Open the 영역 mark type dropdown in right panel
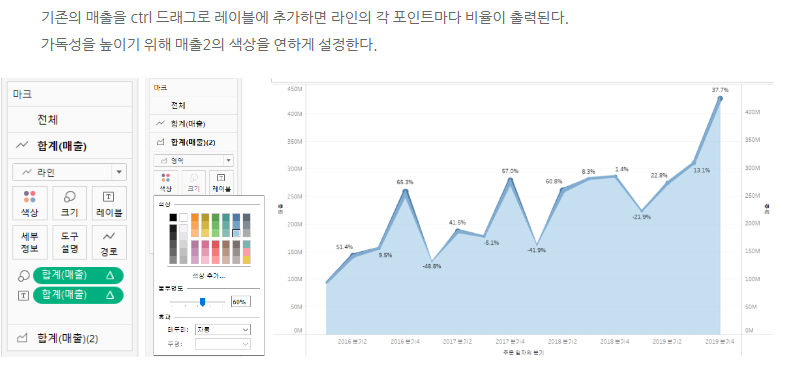The image size is (801, 367). coord(194,160)
